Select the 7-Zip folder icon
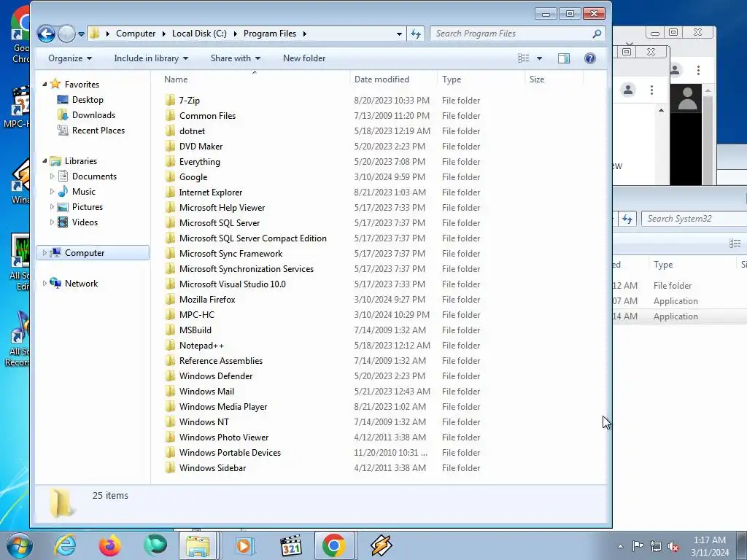The image size is (747, 560). [x=170, y=100]
